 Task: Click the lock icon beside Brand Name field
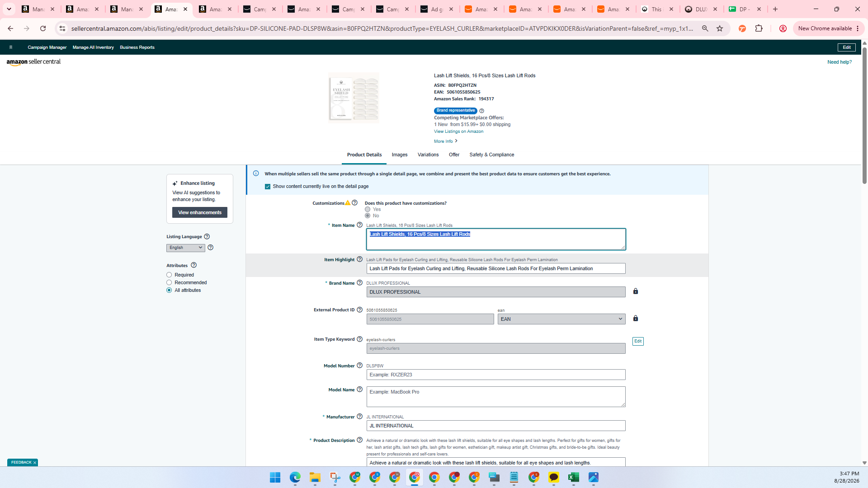[x=636, y=291]
